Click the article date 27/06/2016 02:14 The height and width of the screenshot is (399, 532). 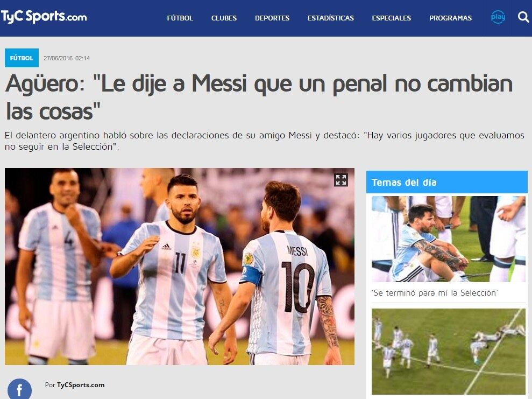point(67,58)
